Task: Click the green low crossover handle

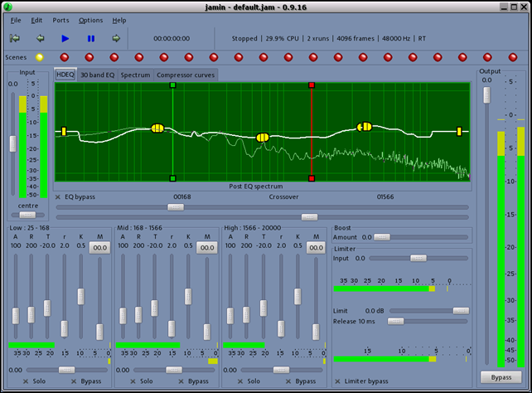Action: tap(172, 85)
